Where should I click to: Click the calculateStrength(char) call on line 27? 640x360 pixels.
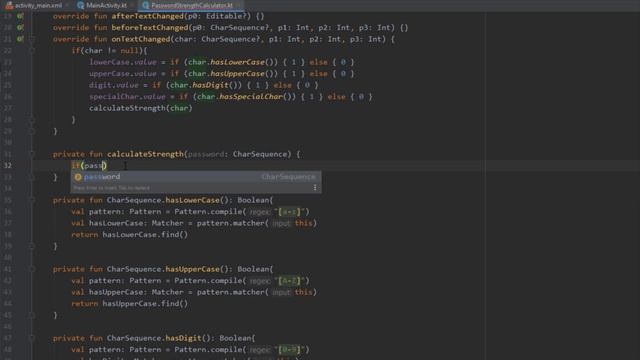[x=140, y=108]
